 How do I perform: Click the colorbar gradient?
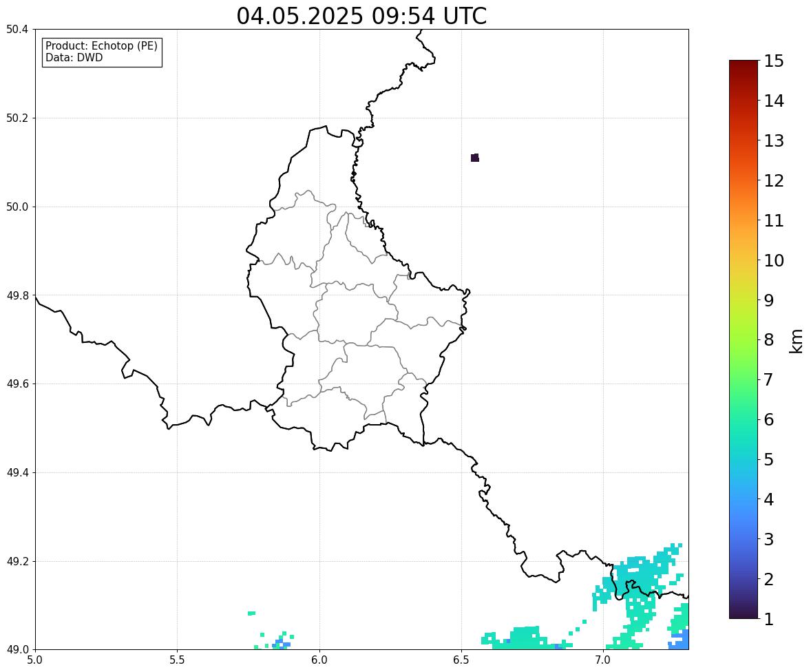coord(744,339)
